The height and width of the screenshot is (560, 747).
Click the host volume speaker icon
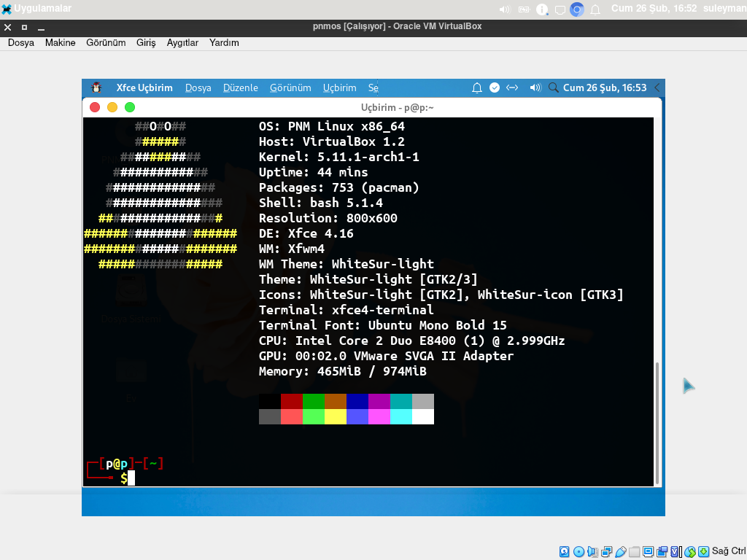tap(505, 9)
